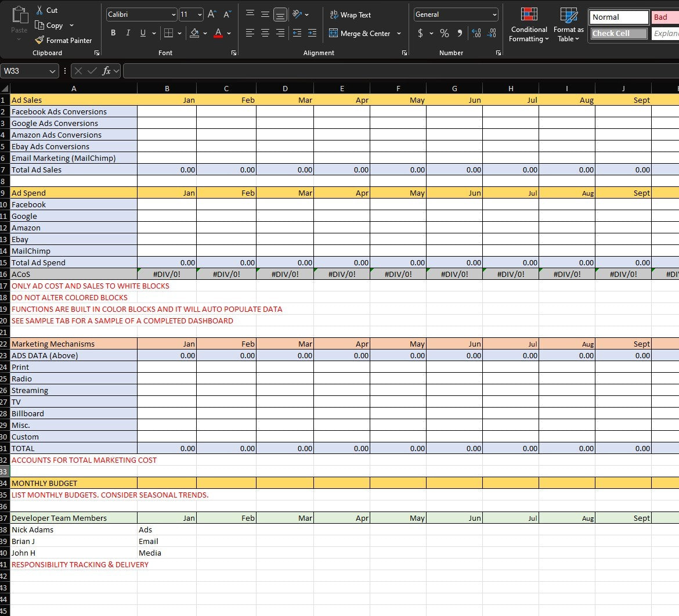Image resolution: width=679 pixels, height=616 pixels.
Task: Toggle center alignment
Action: tap(265, 33)
